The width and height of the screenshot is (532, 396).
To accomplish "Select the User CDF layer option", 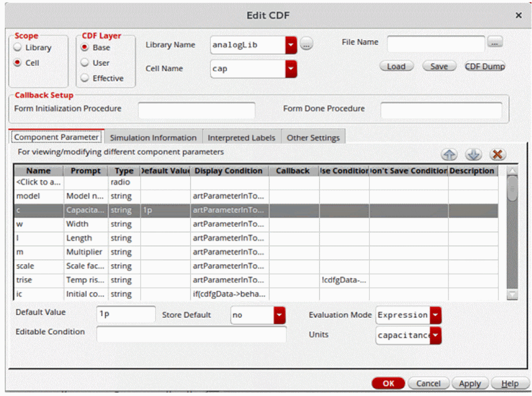I will [x=85, y=63].
